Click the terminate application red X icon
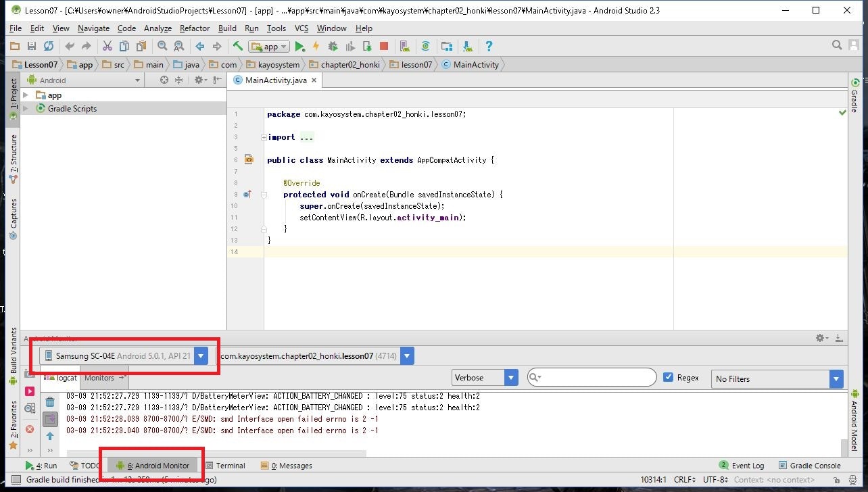 coord(30,429)
